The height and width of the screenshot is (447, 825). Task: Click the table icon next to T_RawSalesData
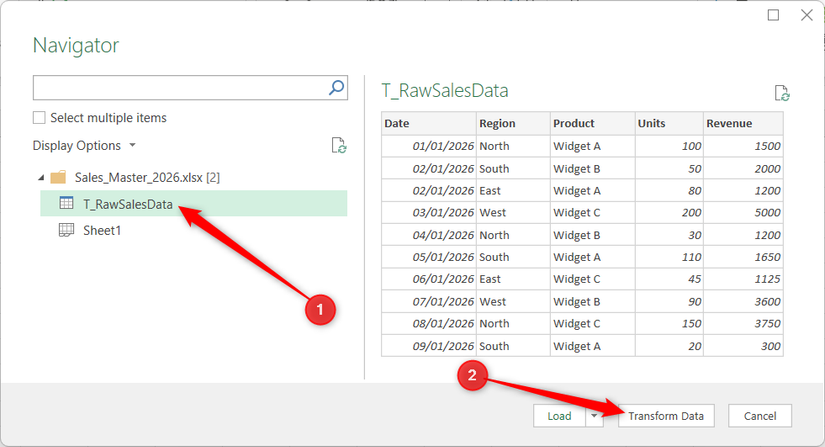pyautogui.click(x=66, y=203)
